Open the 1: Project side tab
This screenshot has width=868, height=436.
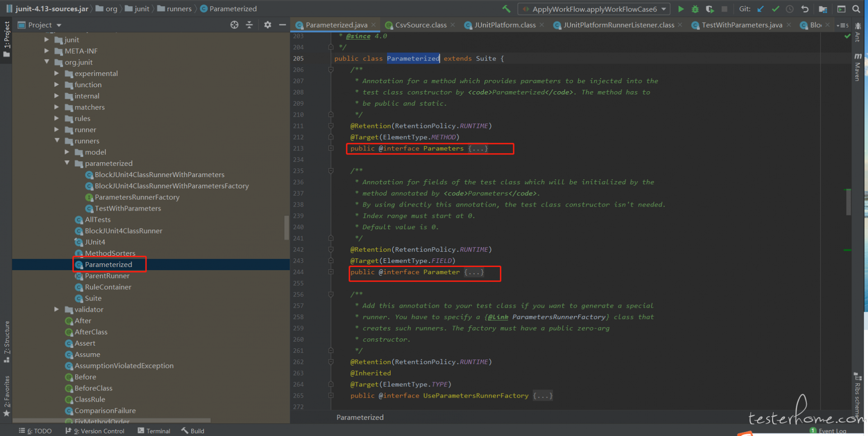point(6,39)
